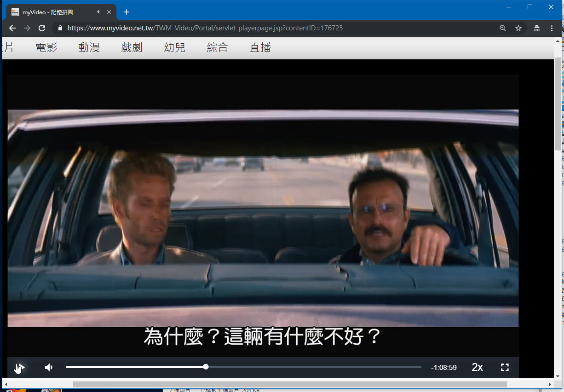
Task: Click the video progress seek bar
Action: pyautogui.click(x=243, y=367)
